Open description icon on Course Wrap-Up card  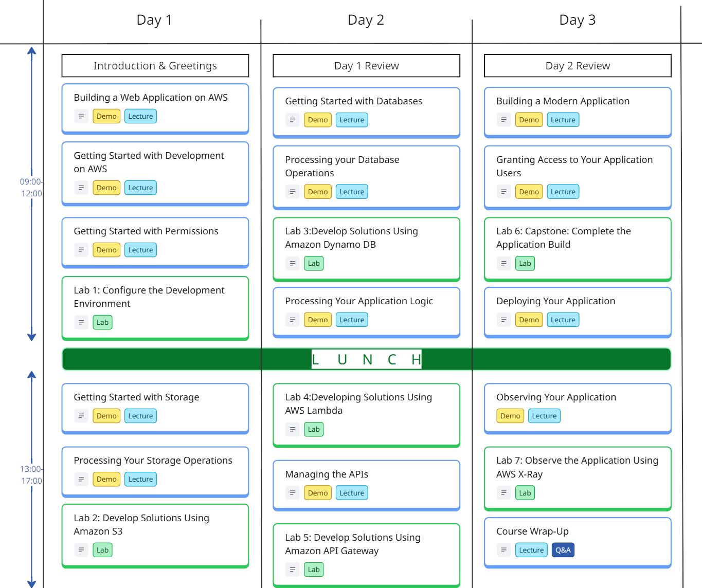click(504, 550)
